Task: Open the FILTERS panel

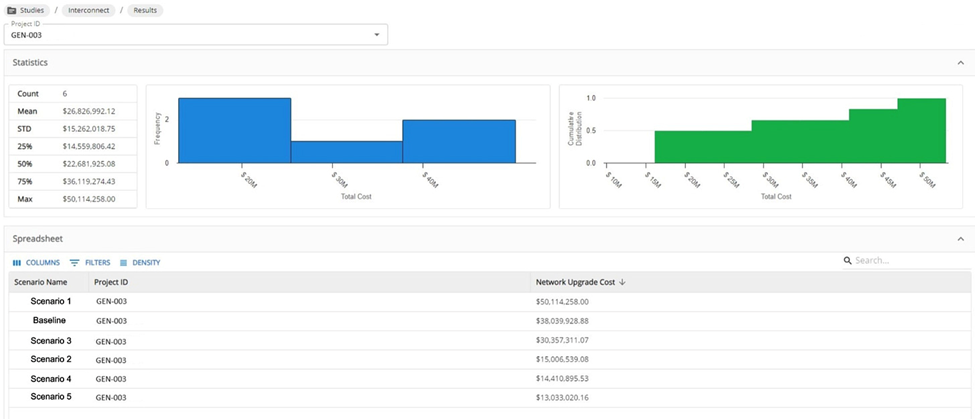Action: [x=90, y=263]
